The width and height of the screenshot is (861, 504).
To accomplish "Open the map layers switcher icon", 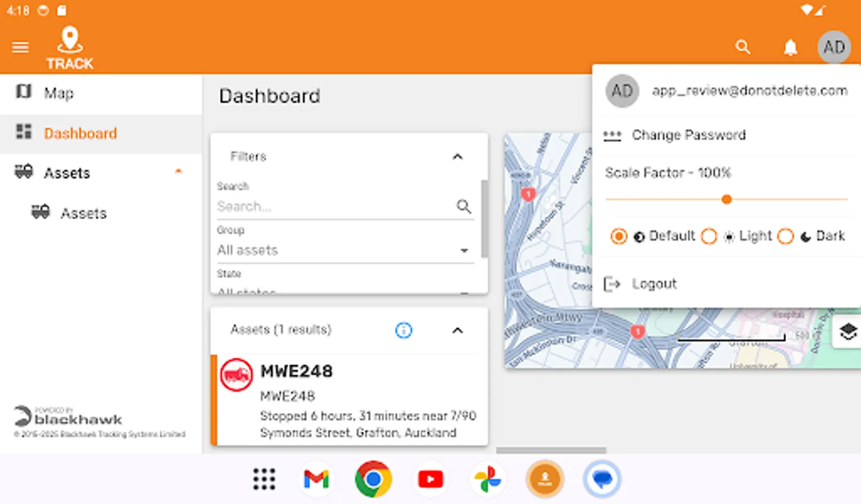I will [x=849, y=332].
